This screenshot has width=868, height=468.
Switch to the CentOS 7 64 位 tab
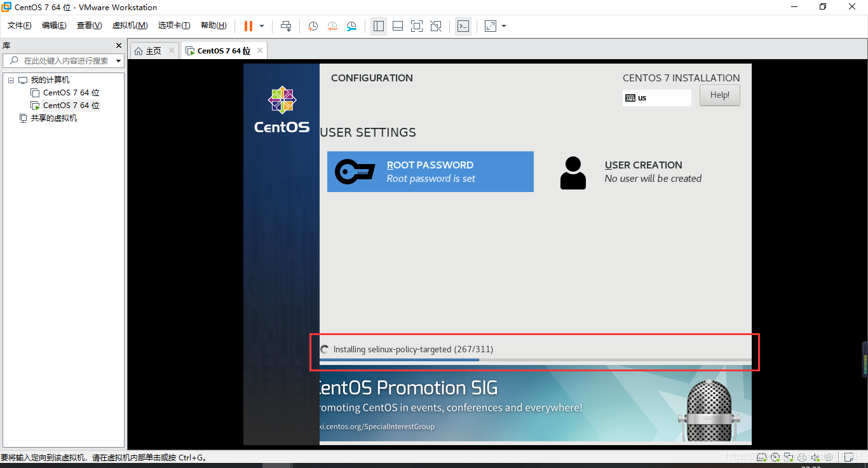(224, 51)
